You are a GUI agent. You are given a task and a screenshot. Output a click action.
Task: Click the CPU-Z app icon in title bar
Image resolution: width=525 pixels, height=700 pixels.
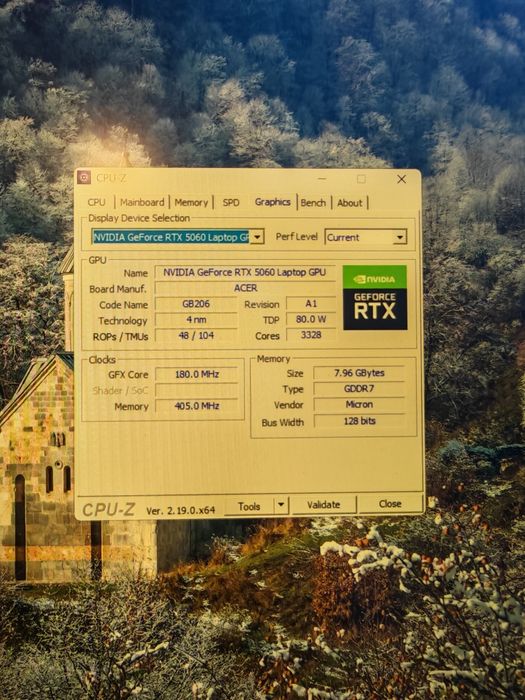(x=84, y=178)
